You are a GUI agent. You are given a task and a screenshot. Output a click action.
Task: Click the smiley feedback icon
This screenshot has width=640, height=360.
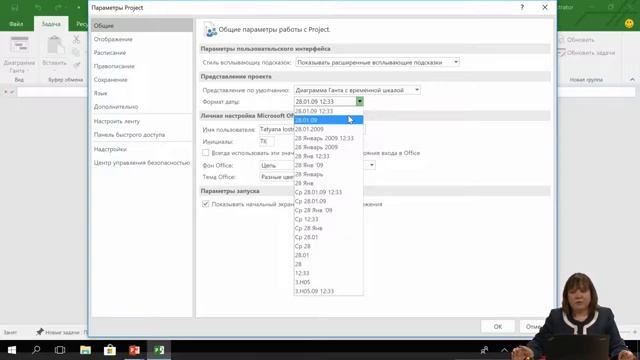[x=629, y=24]
